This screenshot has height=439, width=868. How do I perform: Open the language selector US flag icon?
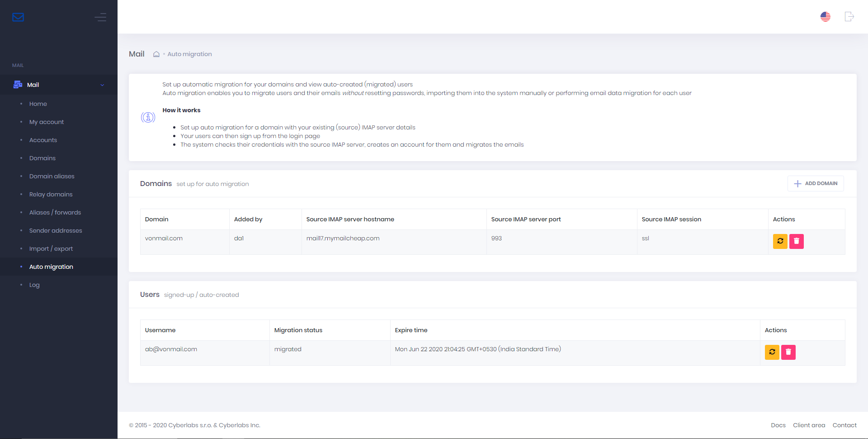pos(826,17)
